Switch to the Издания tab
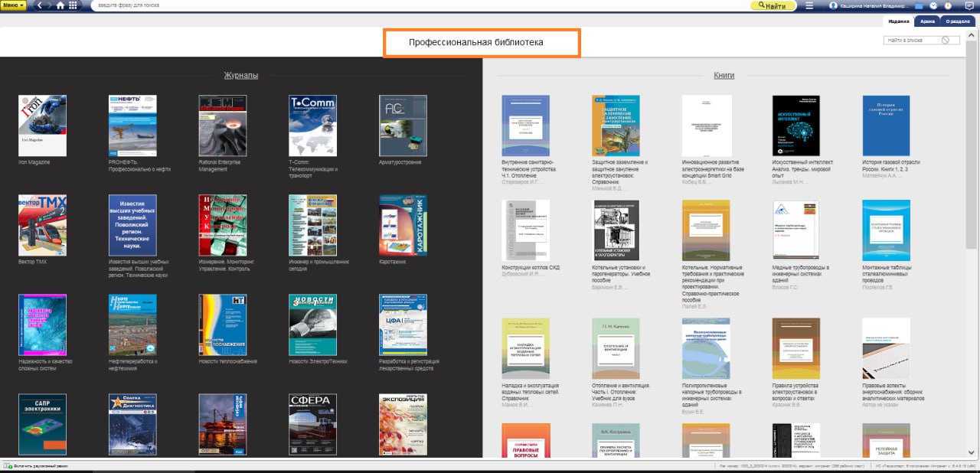The width and height of the screenshot is (980, 473). 899,21
